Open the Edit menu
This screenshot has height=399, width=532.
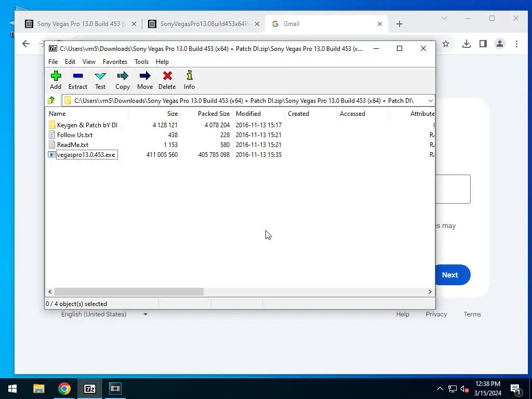point(70,62)
